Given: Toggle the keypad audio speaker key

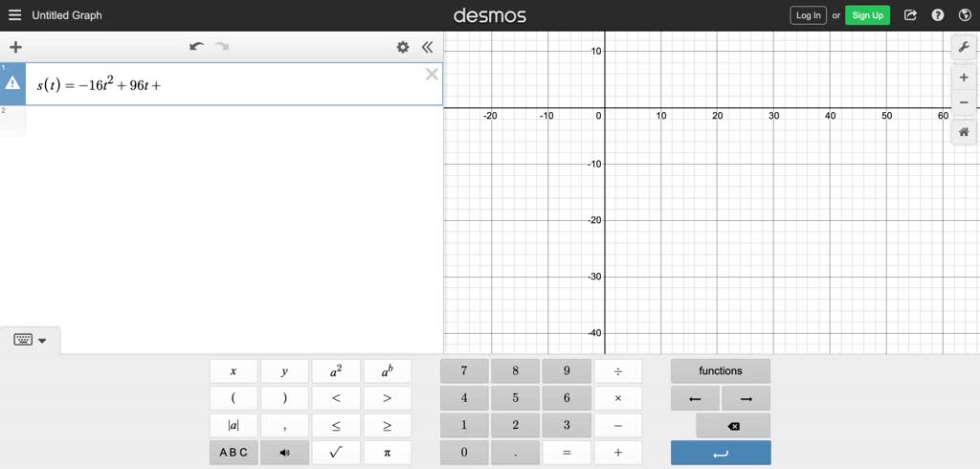Looking at the screenshot, I should tap(284, 453).
